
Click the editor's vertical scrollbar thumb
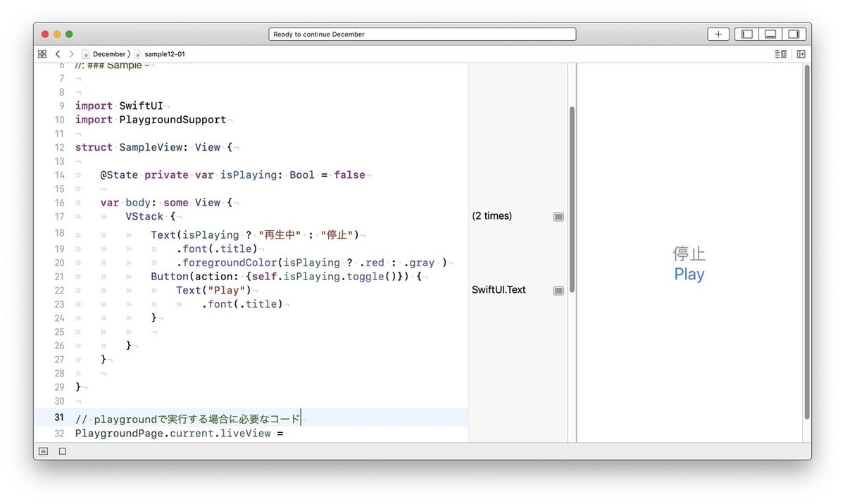click(572, 199)
